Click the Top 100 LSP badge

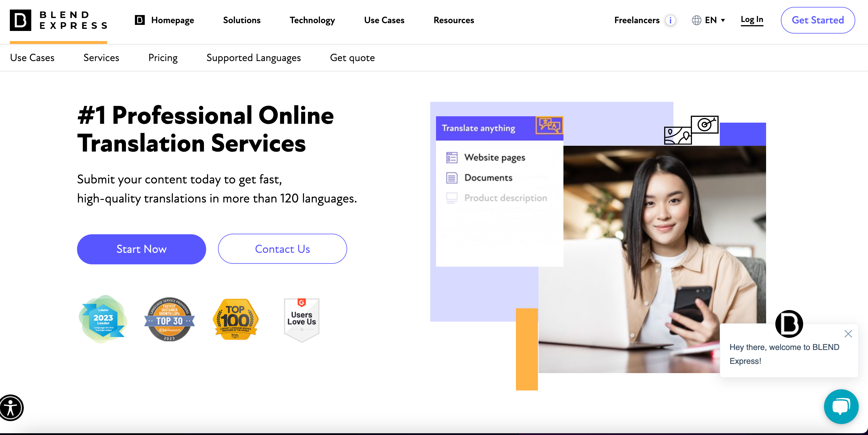click(x=236, y=319)
